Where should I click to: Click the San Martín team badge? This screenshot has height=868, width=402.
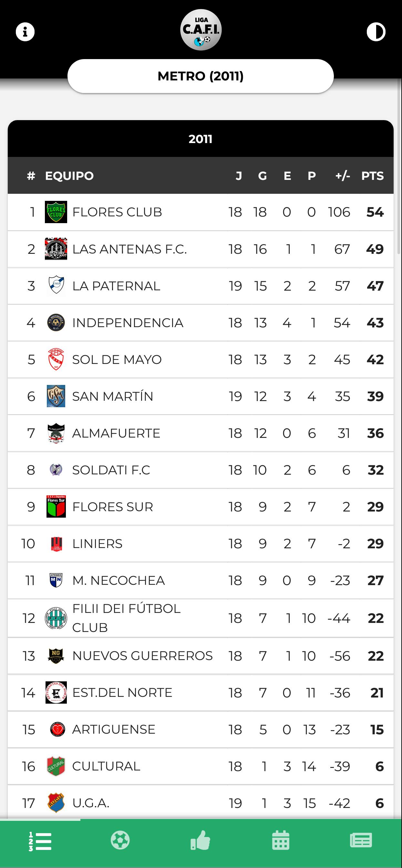56,396
